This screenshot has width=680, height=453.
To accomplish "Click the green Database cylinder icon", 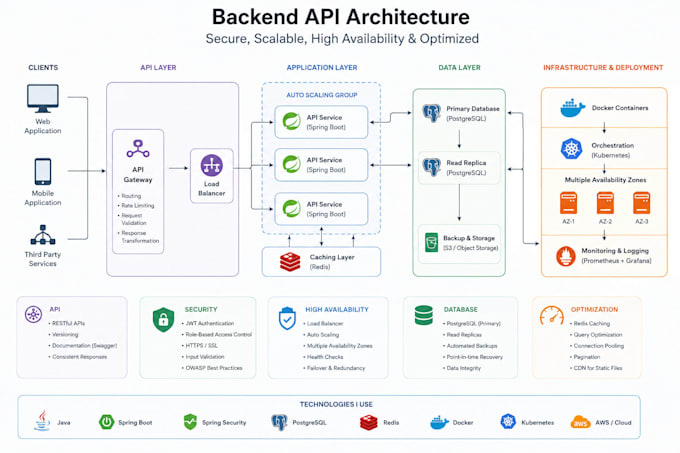I will click(x=424, y=315).
